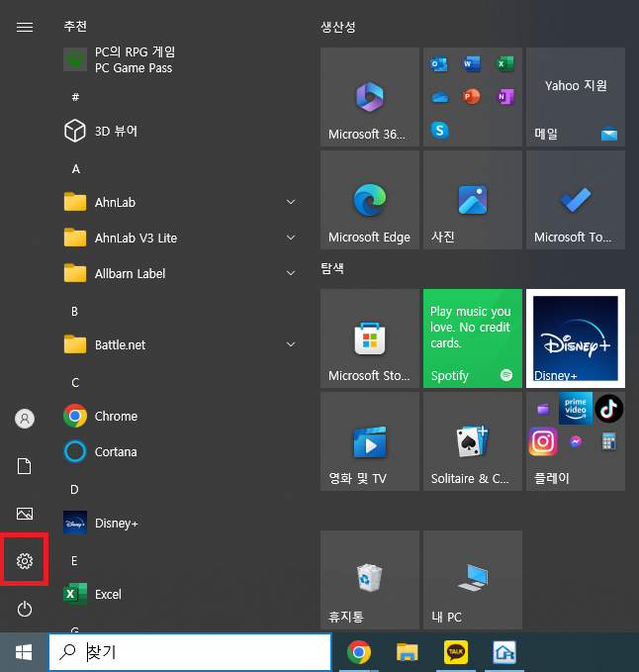This screenshot has height=672, width=639.
Task: Click the letter B section header
Action: (74, 311)
